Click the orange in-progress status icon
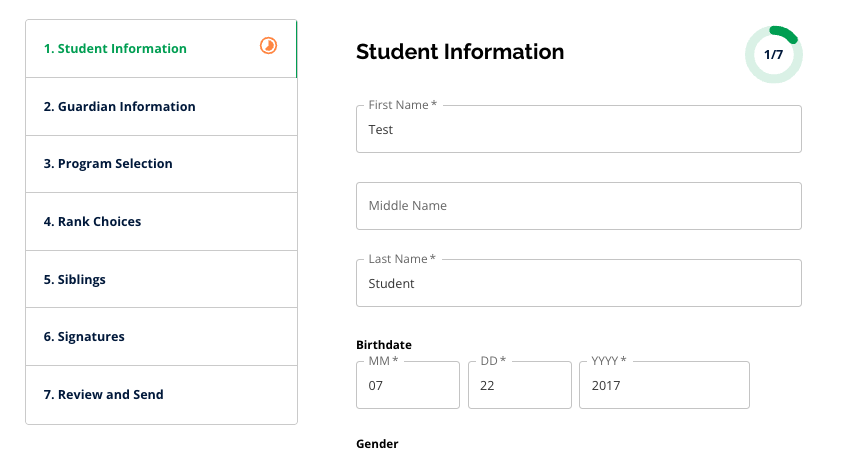The height and width of the screenshot is (450, 853). coord(268,46)
